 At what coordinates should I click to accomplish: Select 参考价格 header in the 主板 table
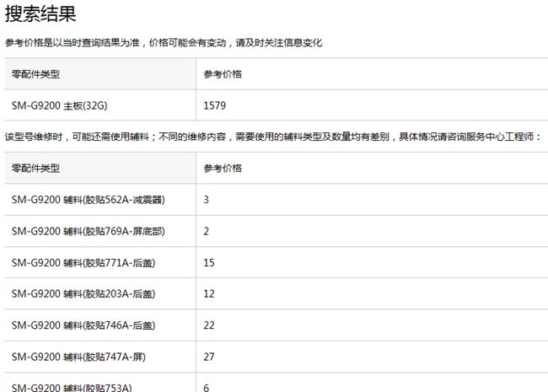pos(223,74)
